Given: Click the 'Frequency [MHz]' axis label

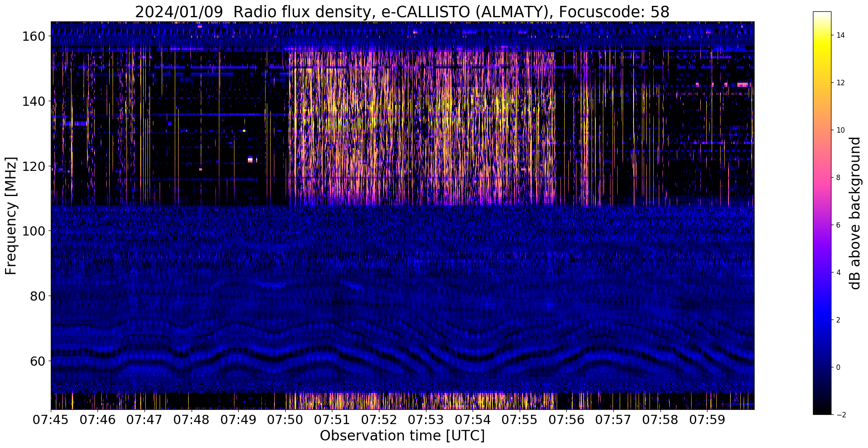Looking at the screenshot, I should (x=11, y=216).
